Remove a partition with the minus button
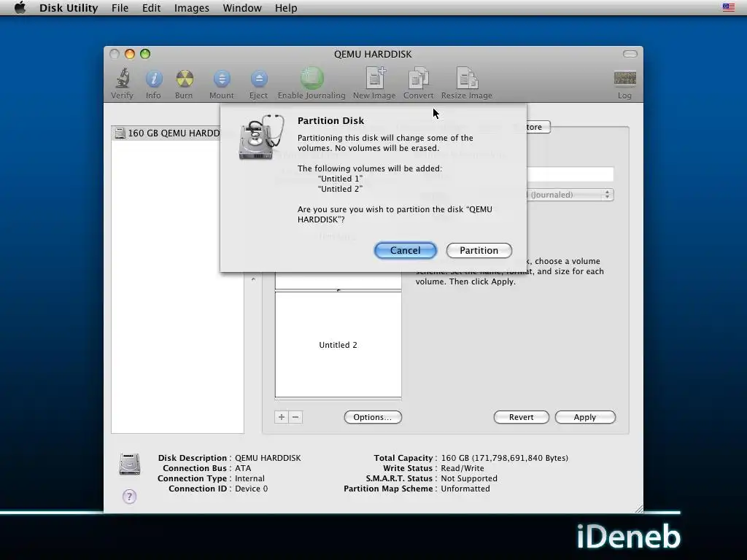 [295, 417]
